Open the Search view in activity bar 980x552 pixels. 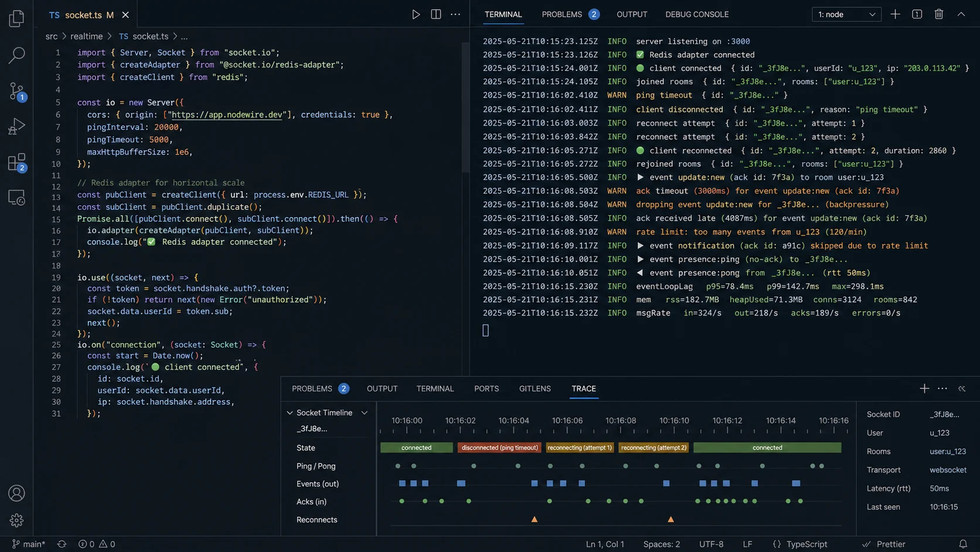pyautogui.click(x=16, y=55)
